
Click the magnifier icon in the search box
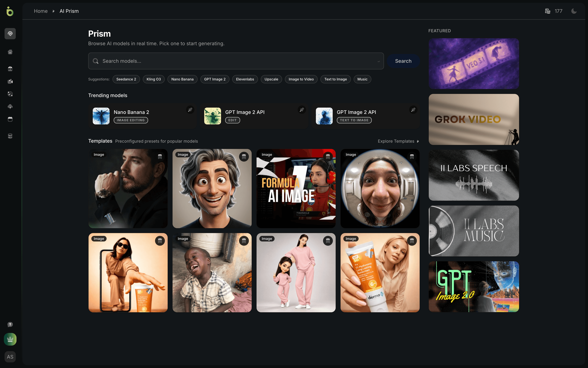[96, 61]
